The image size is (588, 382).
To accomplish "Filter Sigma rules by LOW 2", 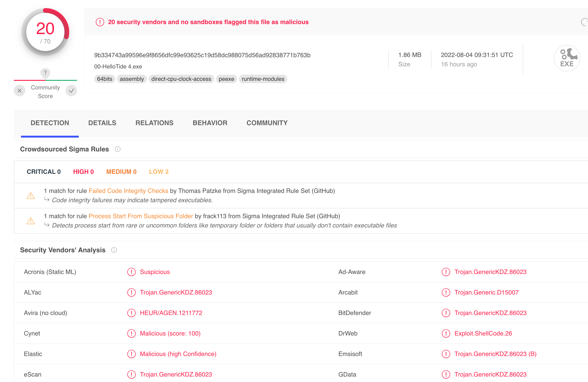I will click(159, 172).
